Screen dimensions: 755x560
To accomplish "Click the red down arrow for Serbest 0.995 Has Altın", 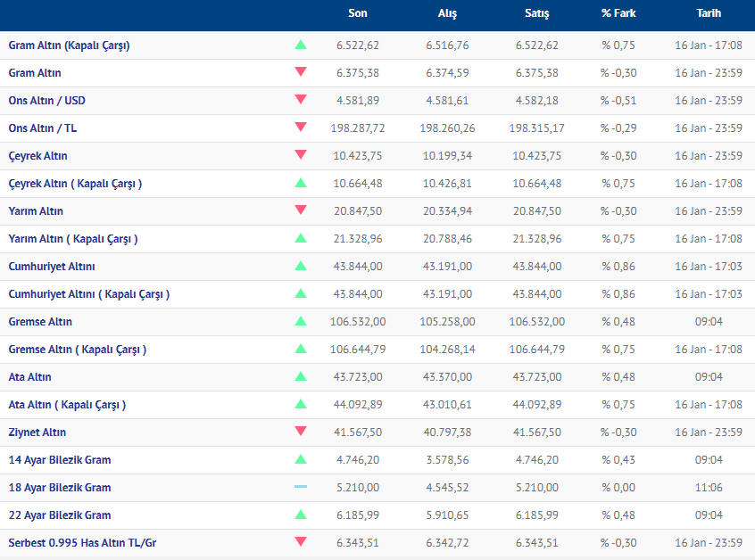I will point(301,542).
